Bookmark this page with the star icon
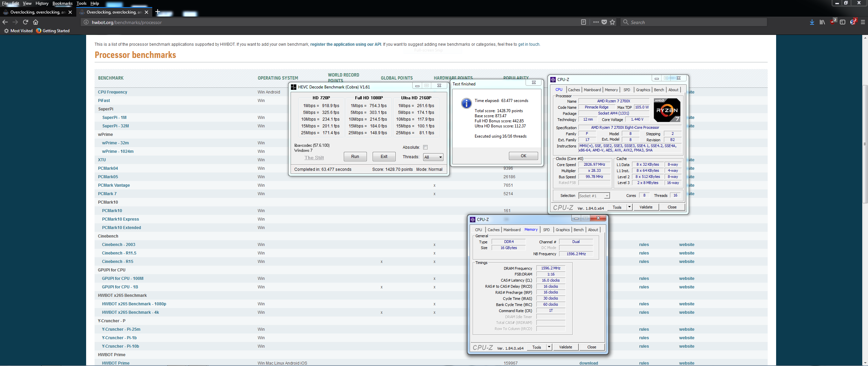868x366 pixels. [x=612, y=22]
